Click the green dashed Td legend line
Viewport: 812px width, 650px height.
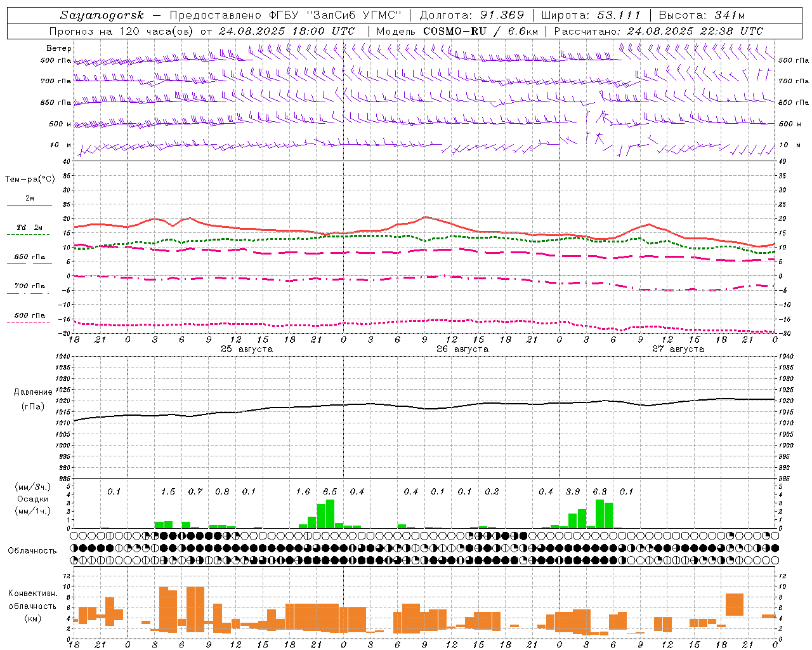coord(28,235)
